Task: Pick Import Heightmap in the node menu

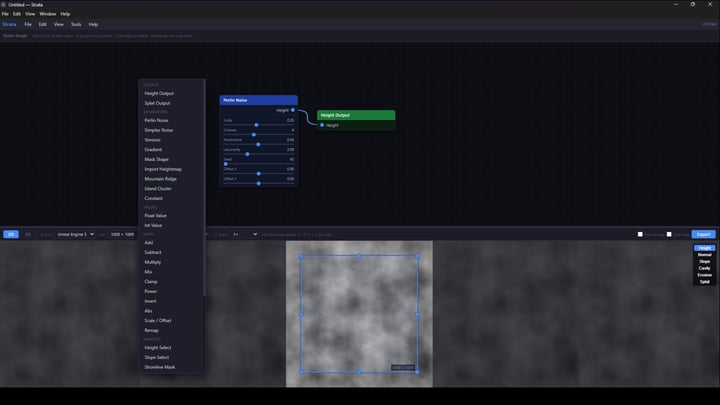Action: click(171, 169)
